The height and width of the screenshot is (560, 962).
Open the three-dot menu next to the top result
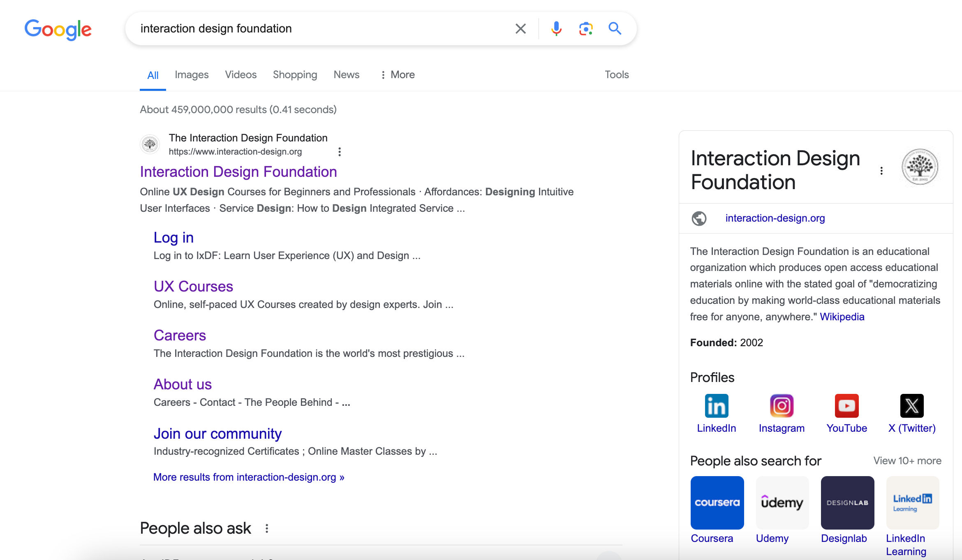tap(340, 152)
